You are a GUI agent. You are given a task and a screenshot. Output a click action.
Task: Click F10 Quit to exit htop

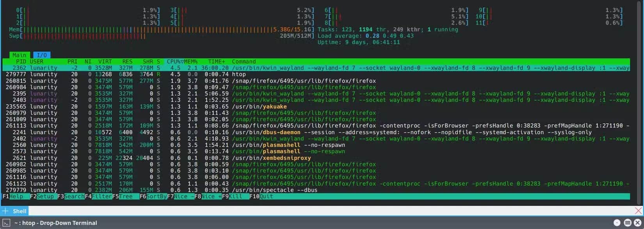coord(261,196)
